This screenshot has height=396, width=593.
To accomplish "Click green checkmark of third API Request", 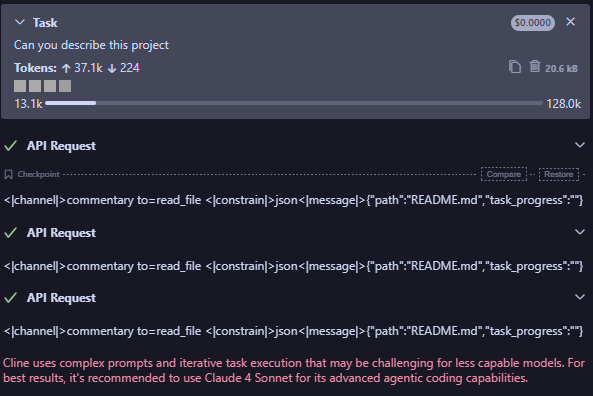I will coord(11,298).
